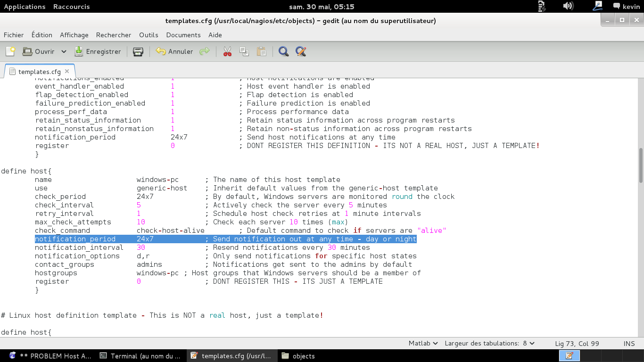Click the retain_status_information line
The image size is (644, 362).
point(245,120)
